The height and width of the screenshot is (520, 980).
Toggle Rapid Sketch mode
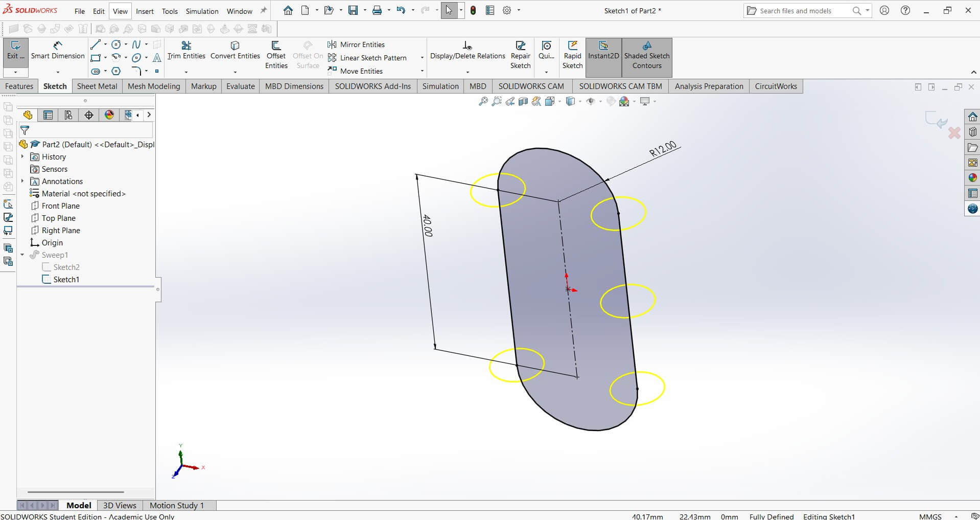[x=572, y=55]
